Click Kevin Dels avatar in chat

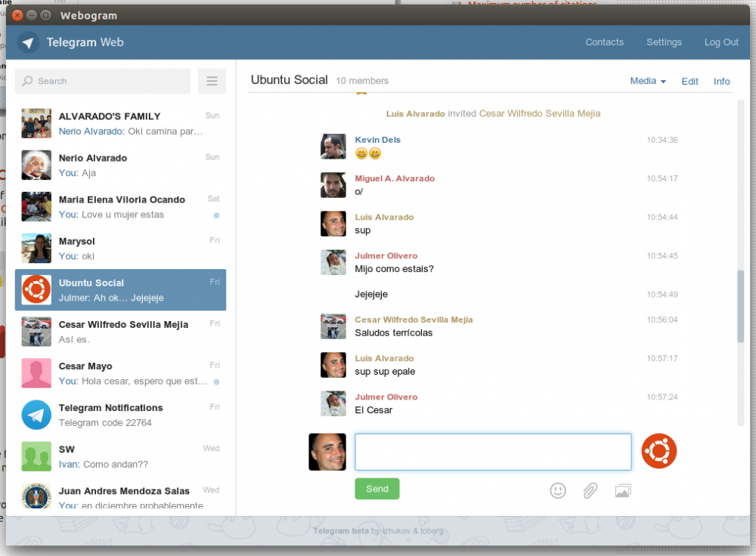[333, 147]
